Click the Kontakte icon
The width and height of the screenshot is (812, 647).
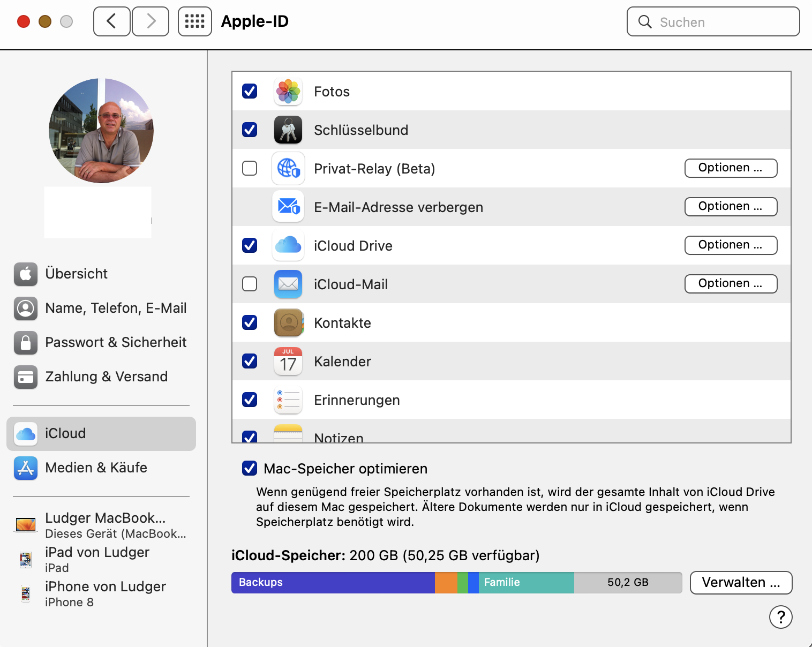288,323
